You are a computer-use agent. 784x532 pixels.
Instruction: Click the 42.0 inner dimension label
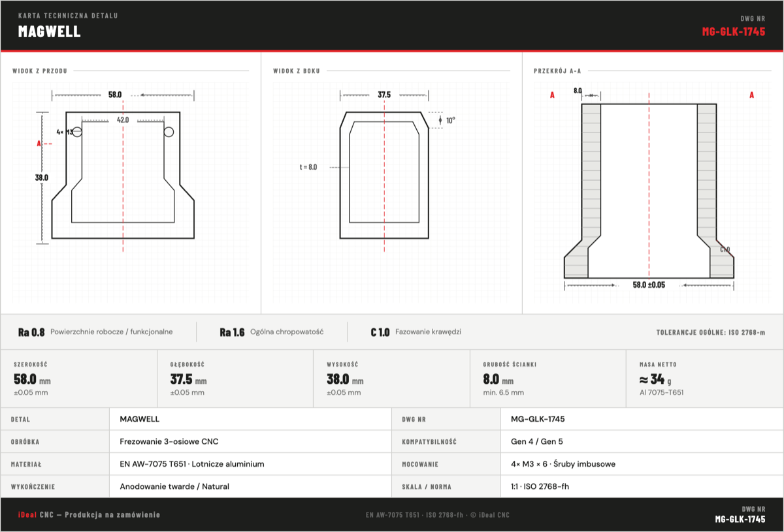coord(123,119)
